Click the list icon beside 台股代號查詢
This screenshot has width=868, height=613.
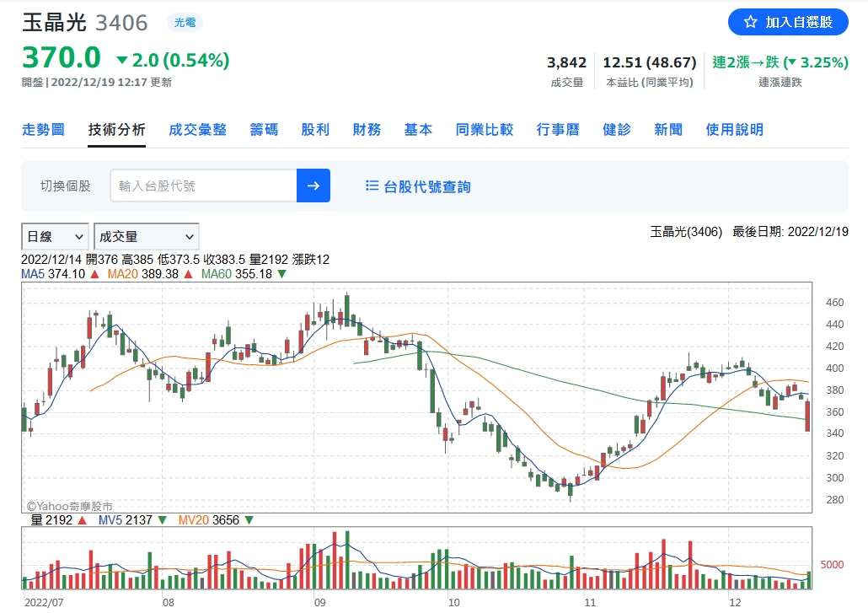[x=372, y=186]
